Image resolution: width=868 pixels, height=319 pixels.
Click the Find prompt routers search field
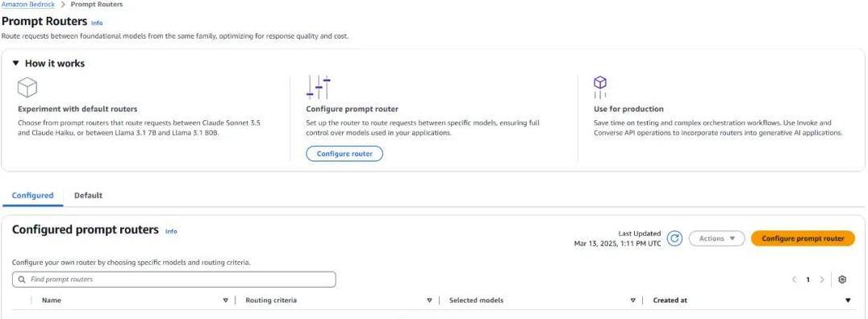[x=173, y=280]
